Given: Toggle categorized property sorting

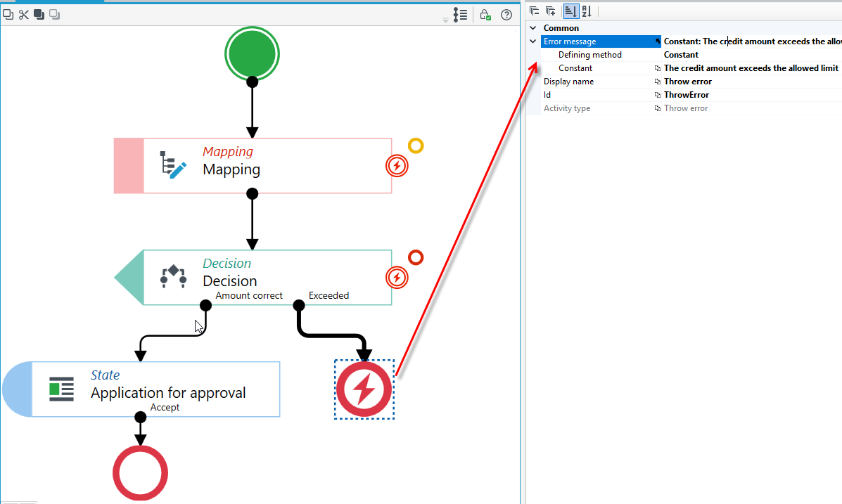Looking at the screenshot, I should coord(570,11).
